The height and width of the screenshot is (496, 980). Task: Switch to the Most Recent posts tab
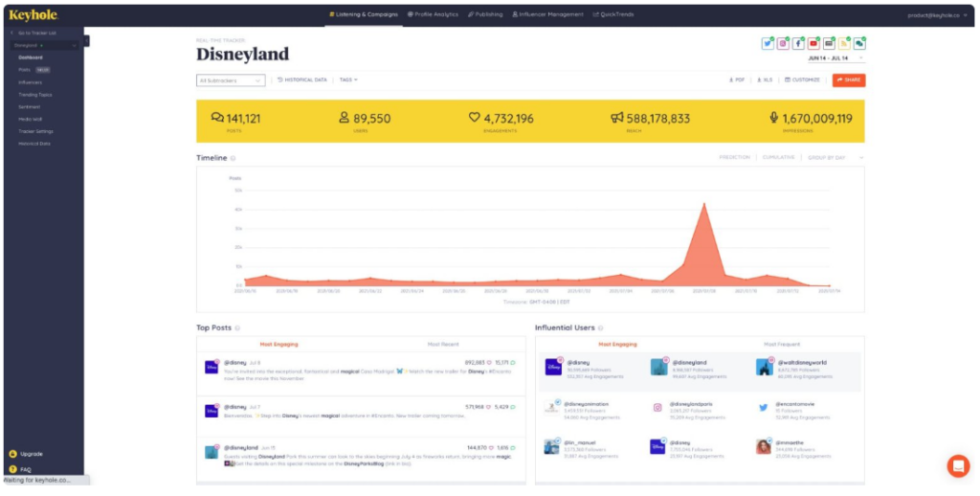pyautogui.click(x=442, y=344)
